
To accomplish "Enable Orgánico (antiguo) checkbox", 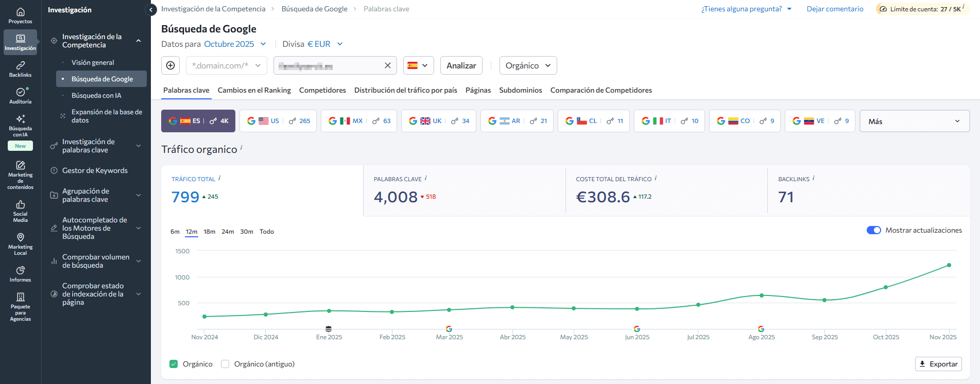I will click(225, 364).
